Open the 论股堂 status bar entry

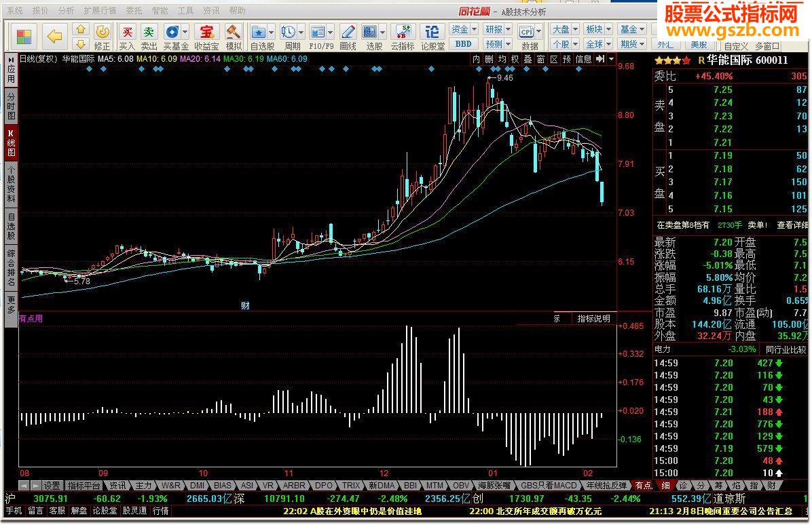[105, 511]
